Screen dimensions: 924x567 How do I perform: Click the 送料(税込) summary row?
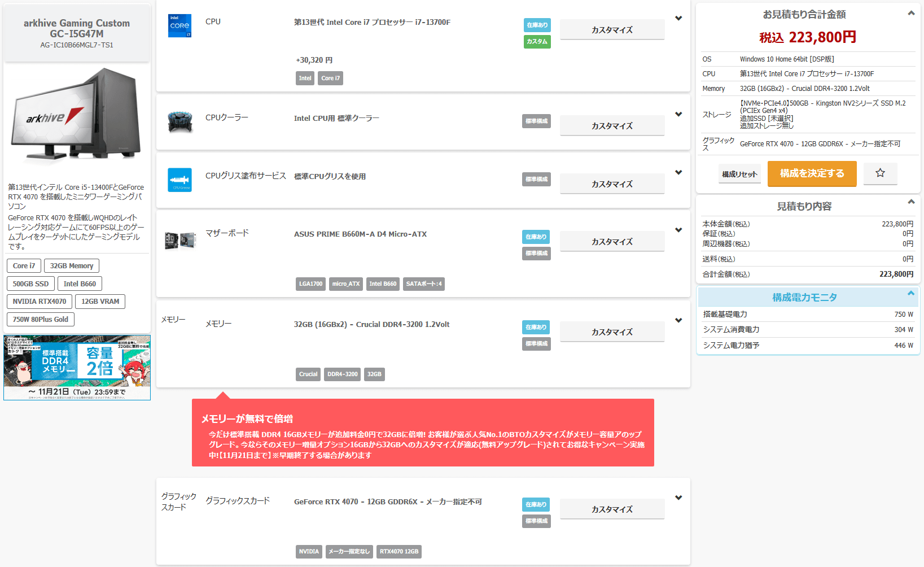point(808,259)
